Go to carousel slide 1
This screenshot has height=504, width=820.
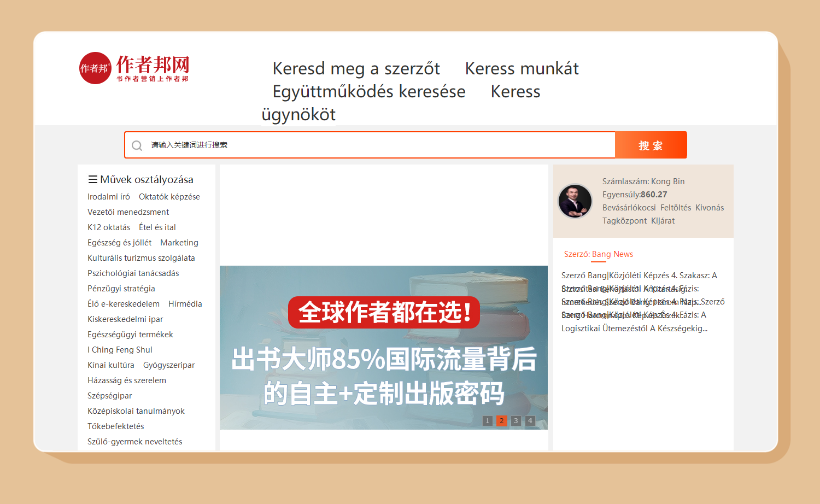(x=487, y=421)
